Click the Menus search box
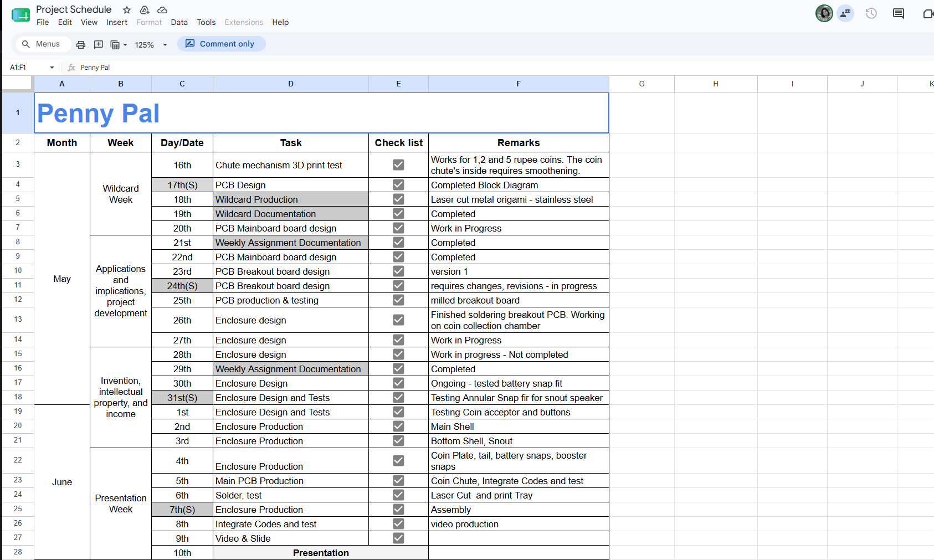Screen dimensions: 934x560 coord(42,44)
